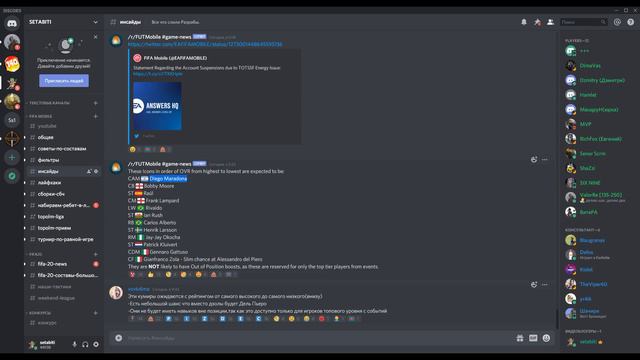Image resolution: width=640 pixels, height=360 pixels.
Task: Open the topolm-liga channel
Action: (x=64, y=217)
